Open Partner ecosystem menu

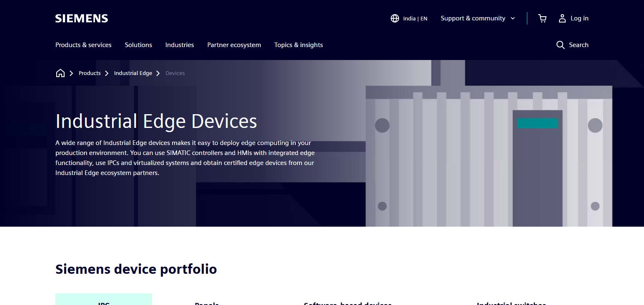tap(234, 45)
